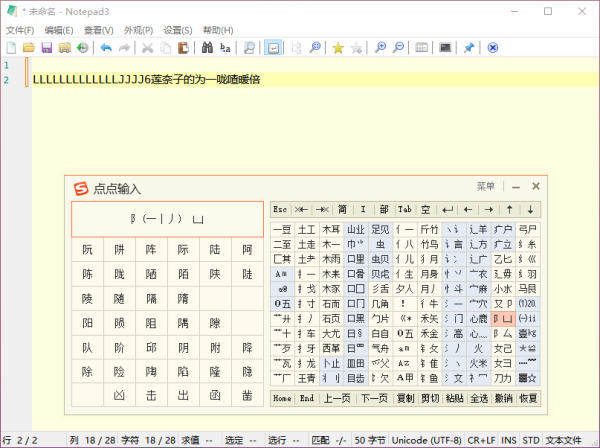Select candidate character 函
This screenshot has height=448, width=600.
[215, 395]
